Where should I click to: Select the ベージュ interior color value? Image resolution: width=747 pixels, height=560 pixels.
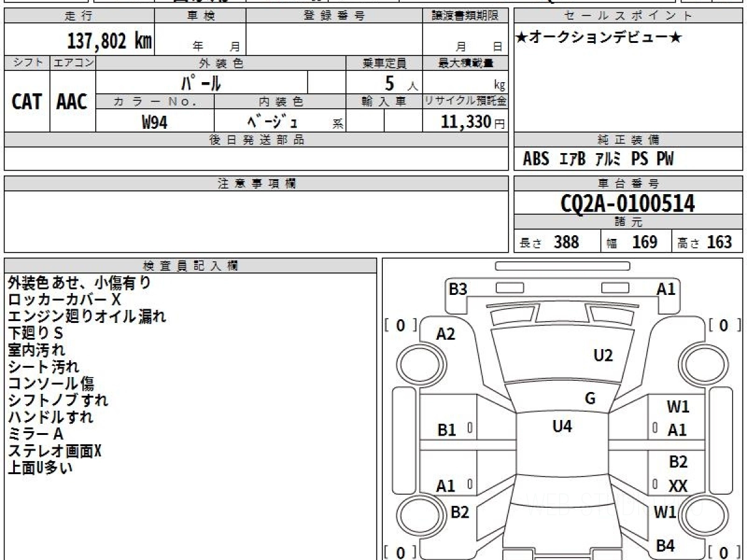click(x=273, y=121)
